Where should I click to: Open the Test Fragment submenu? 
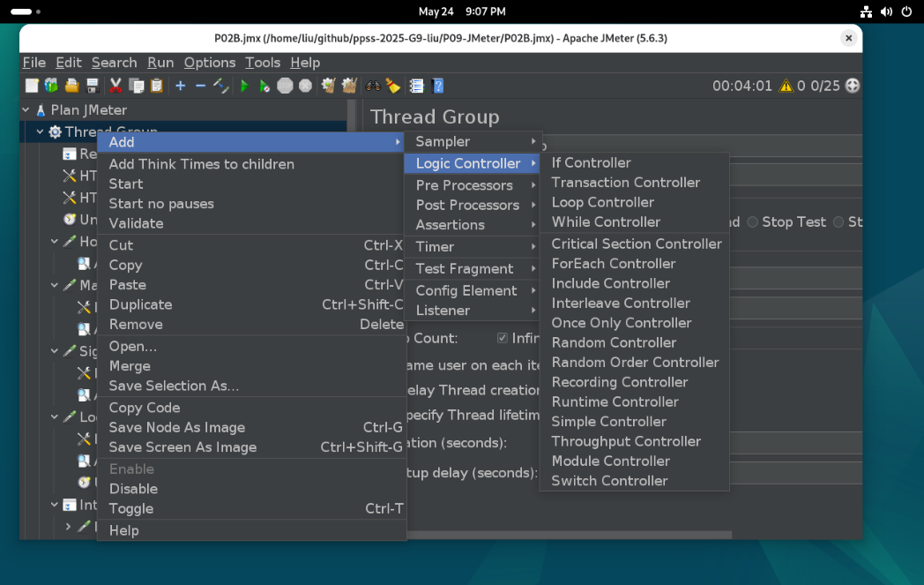(x=473, y=269)
